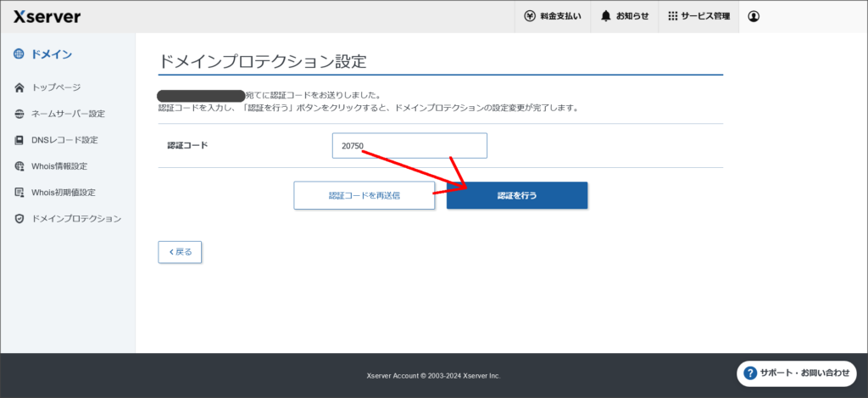This screenshot has height=398, width=868.
Task: Focus the 認証コード input field
Action: tap(409, 146)
